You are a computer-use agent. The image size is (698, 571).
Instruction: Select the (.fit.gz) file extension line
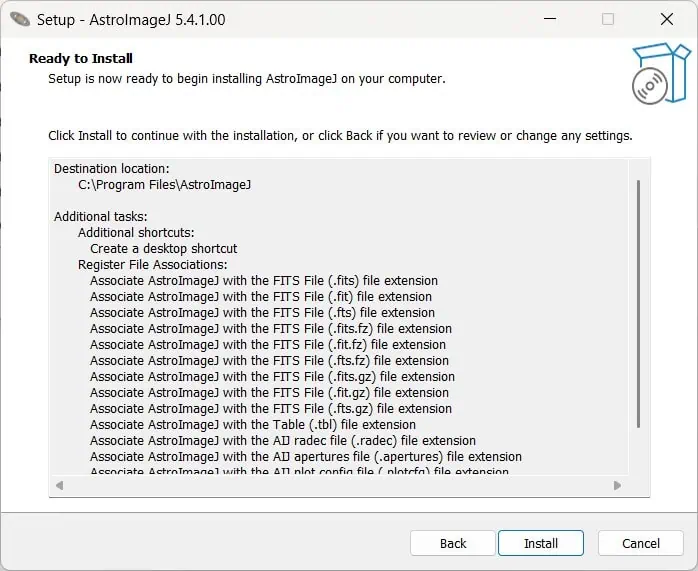click(269, 393)
